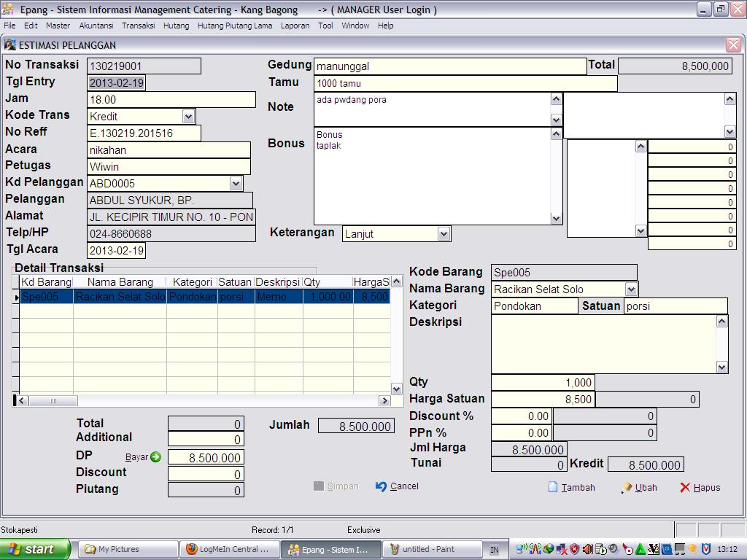The width and height of the screenshot is (747, 560).
Task: Click the Detail Transaksi horizontal scrollbar thumb
Action: [x=53, y=401]
